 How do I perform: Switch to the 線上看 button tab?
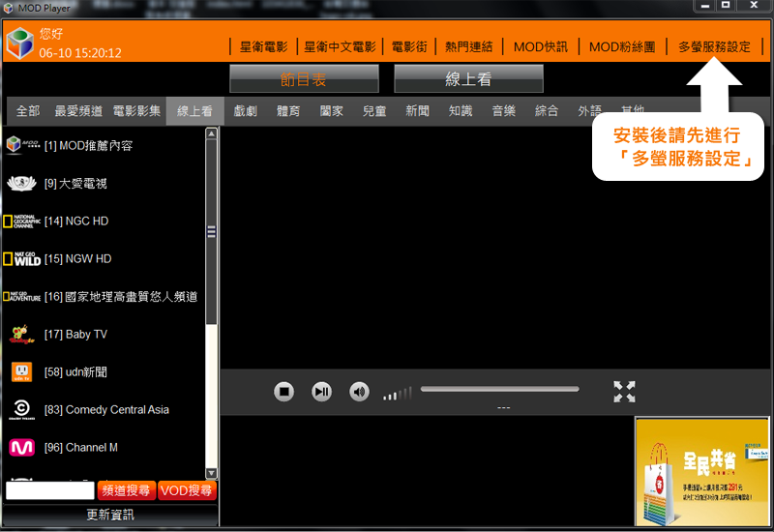coord(468,79)
